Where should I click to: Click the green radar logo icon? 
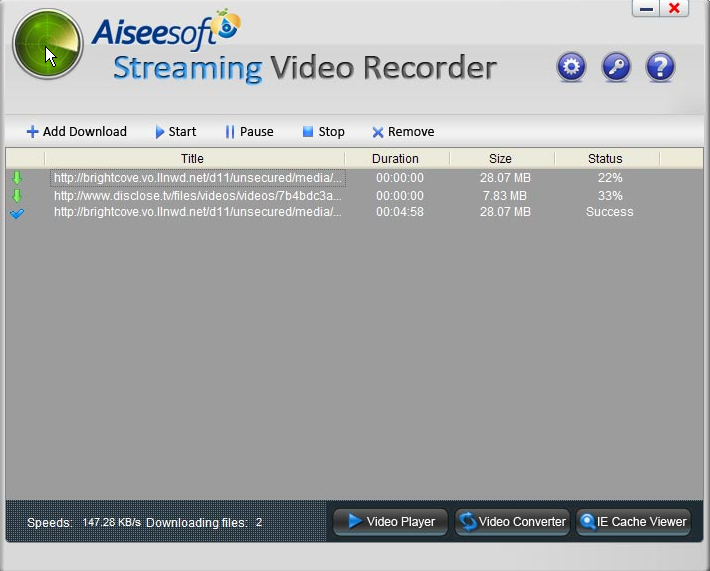[47, 44]
